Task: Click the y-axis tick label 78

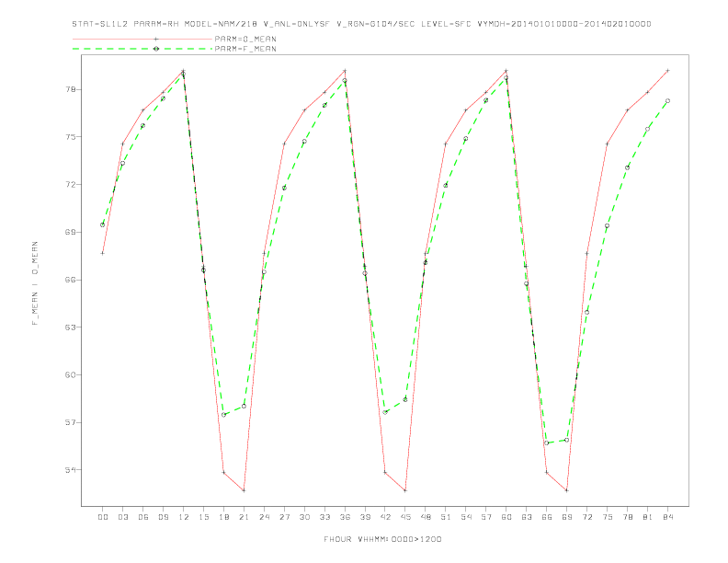Action: point(70,89)
